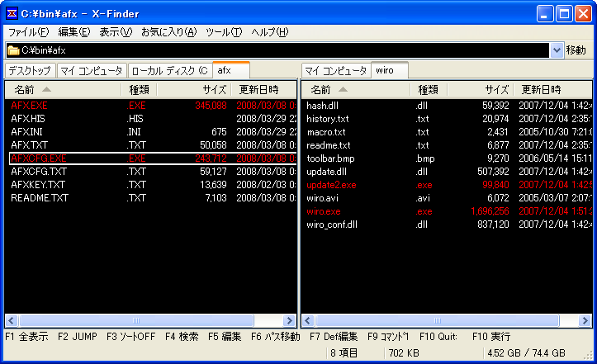Switch to the ローカル ディスク tab
Image resolution: width=597 pixels, height=364 pixels.
[x=168, y=71]
